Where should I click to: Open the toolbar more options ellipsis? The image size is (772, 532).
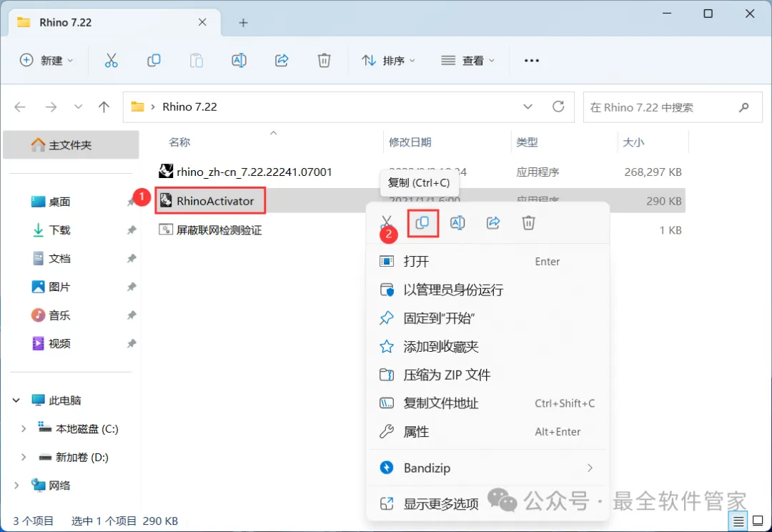tap(532, 61)
